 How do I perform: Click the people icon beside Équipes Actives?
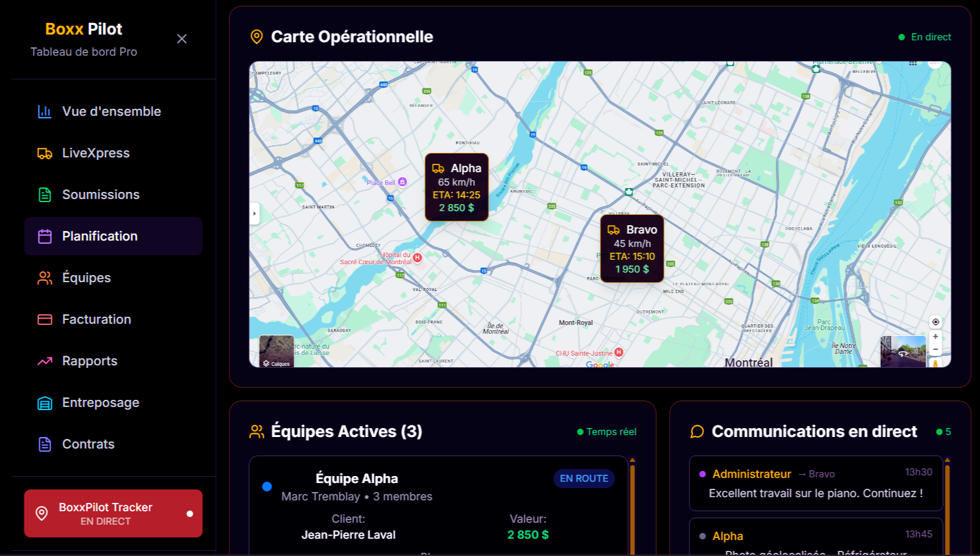(x=257, y=432)
